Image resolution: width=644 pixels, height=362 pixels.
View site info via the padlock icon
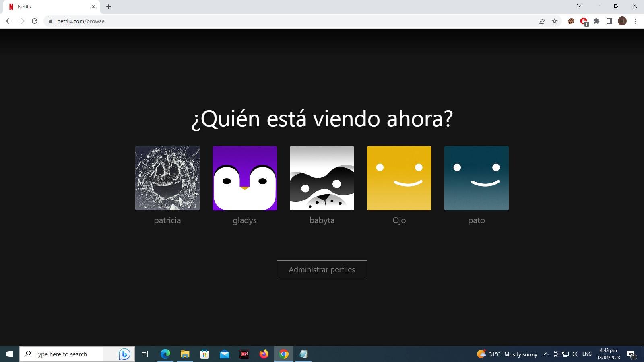tap(50, 21)
